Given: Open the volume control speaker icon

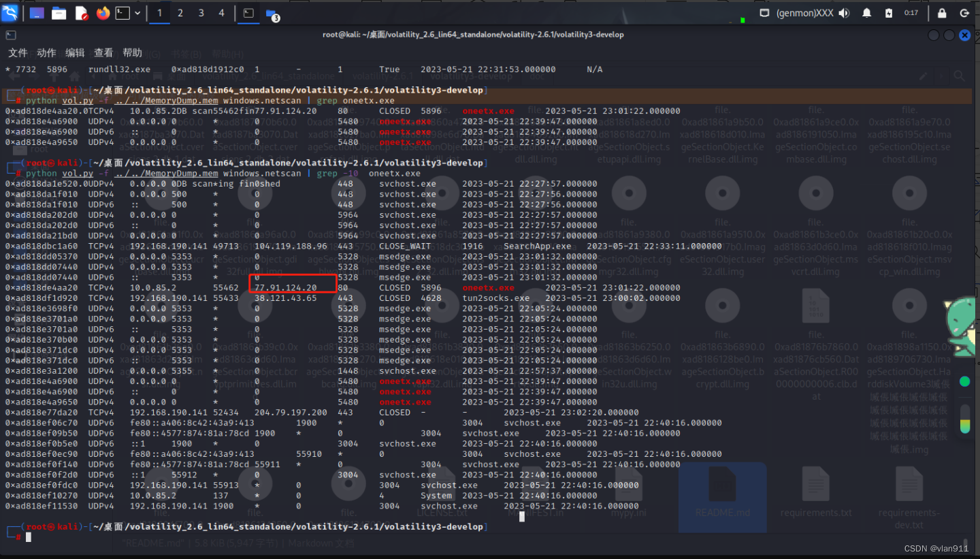Looking at the screenshot, I should [845, 13].
